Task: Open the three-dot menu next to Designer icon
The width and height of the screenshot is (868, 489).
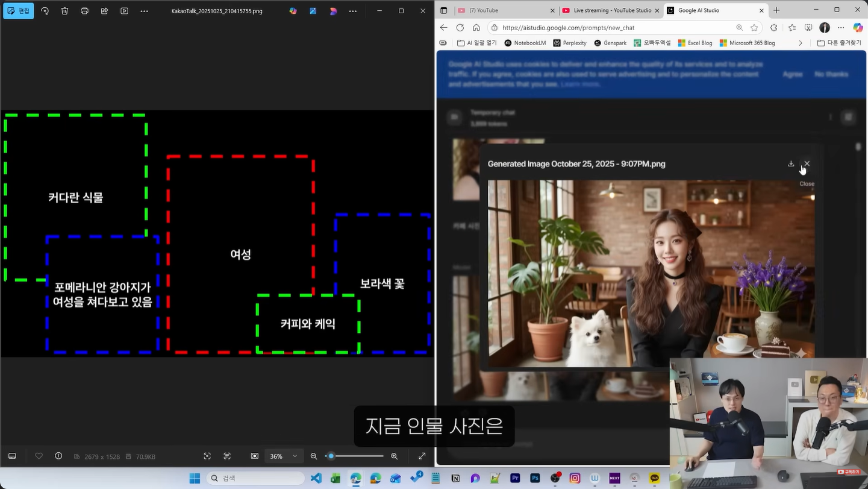Action: pos(353,11)
